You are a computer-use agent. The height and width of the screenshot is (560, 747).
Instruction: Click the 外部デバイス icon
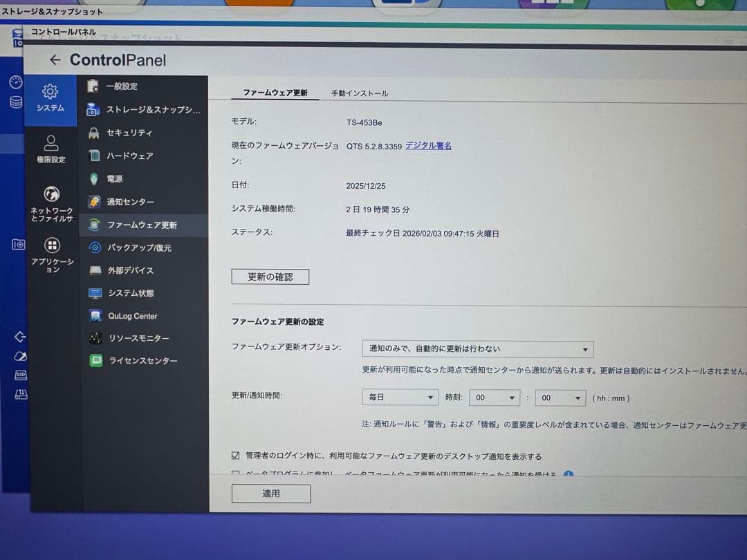click(95, 270)
